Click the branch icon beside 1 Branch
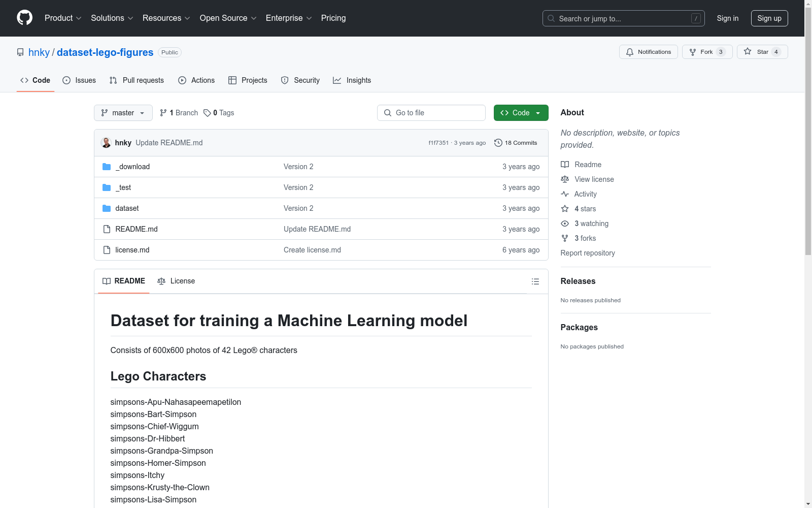The width and height of the screenshot is (812, 508). [x=163, y=113]
